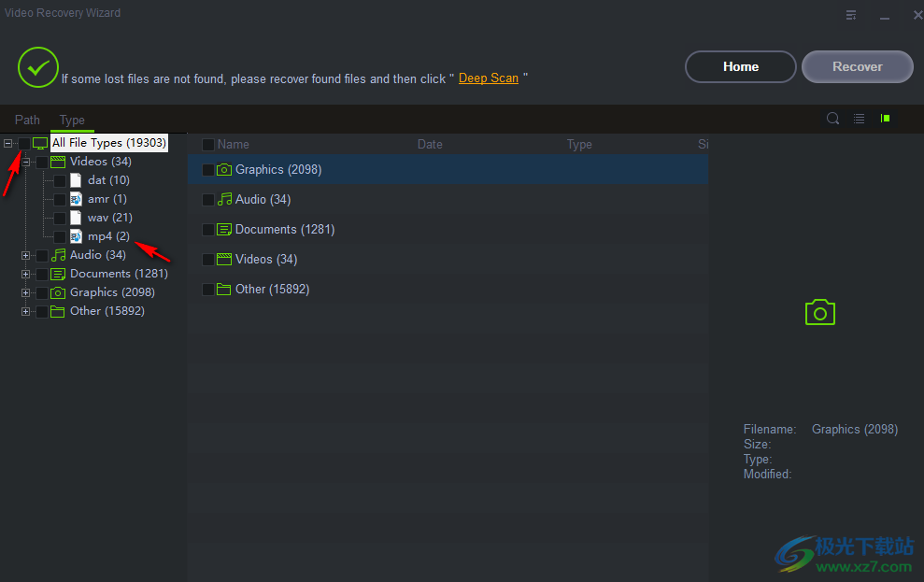Image resolution: width=924 pixels, height=582 pixels.
Task: Expand the Audio (34) tree node
Action: 25,255
